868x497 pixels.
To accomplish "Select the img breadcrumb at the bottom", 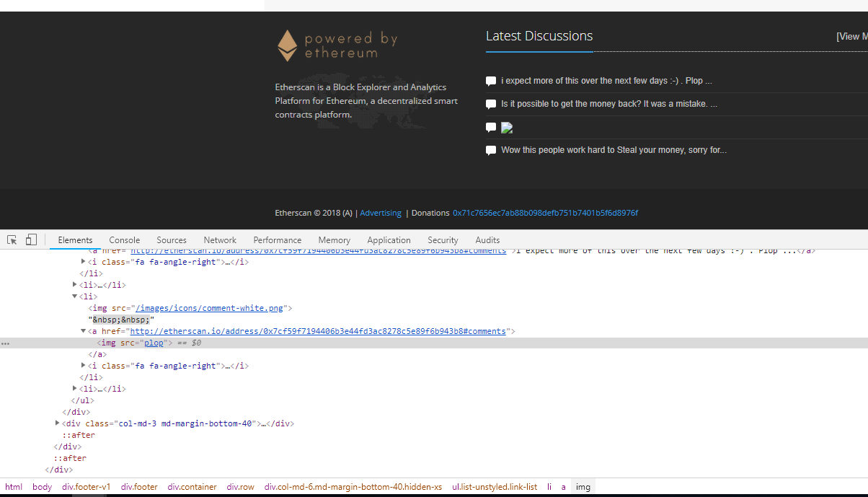I will (583, 486).
